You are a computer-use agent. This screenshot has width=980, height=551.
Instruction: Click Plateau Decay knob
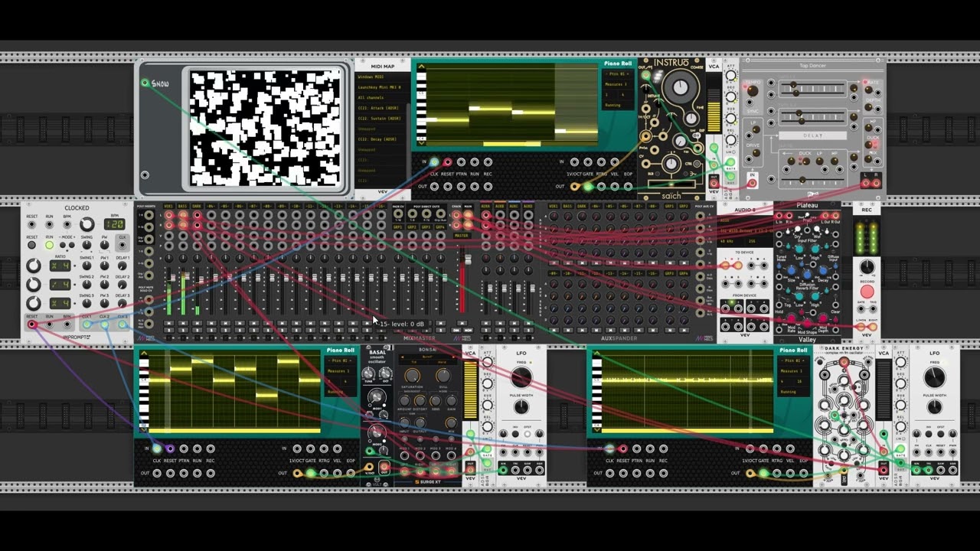click(x=822, y=271)
